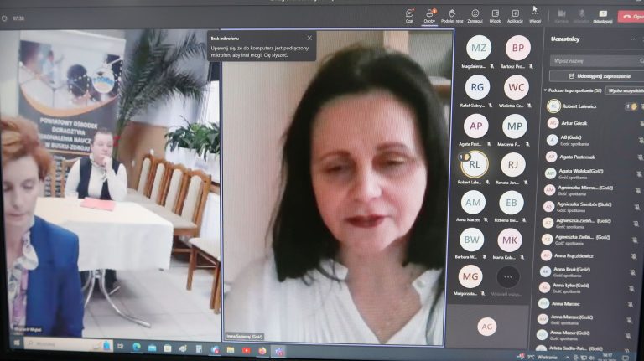The width and height of the screenshot is (644, 361).
Task: Click the AG self-view avatar
Action: [x=486, y=327]
